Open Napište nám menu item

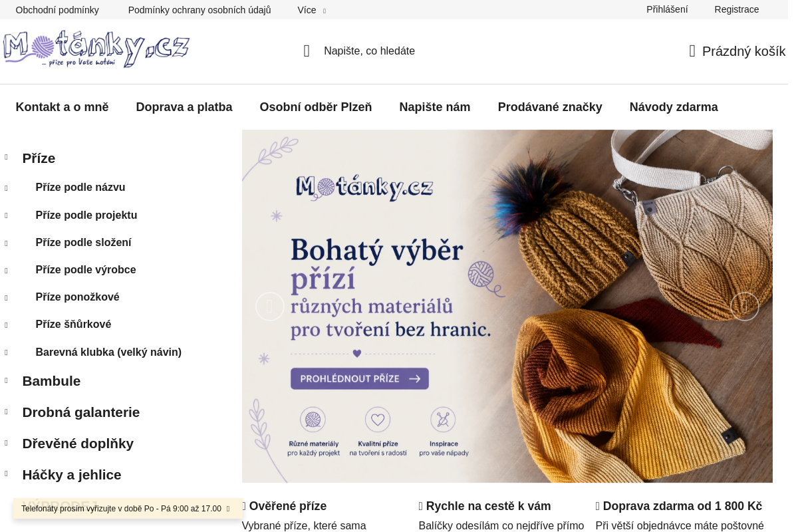435,107
